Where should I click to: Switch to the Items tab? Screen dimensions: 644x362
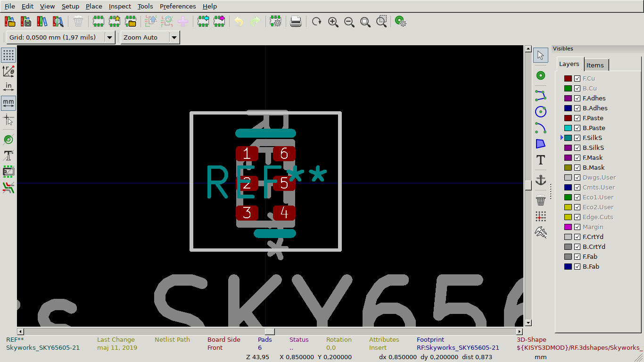tap(595, 65)
